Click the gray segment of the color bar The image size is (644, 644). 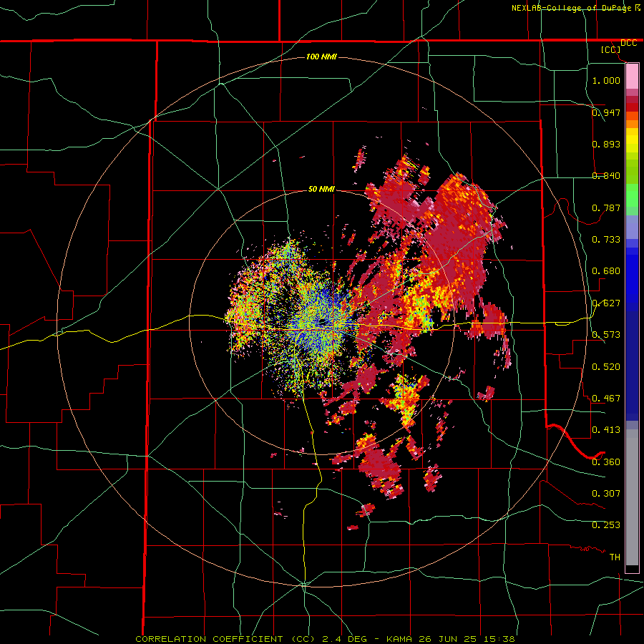(x=632, y=497)
